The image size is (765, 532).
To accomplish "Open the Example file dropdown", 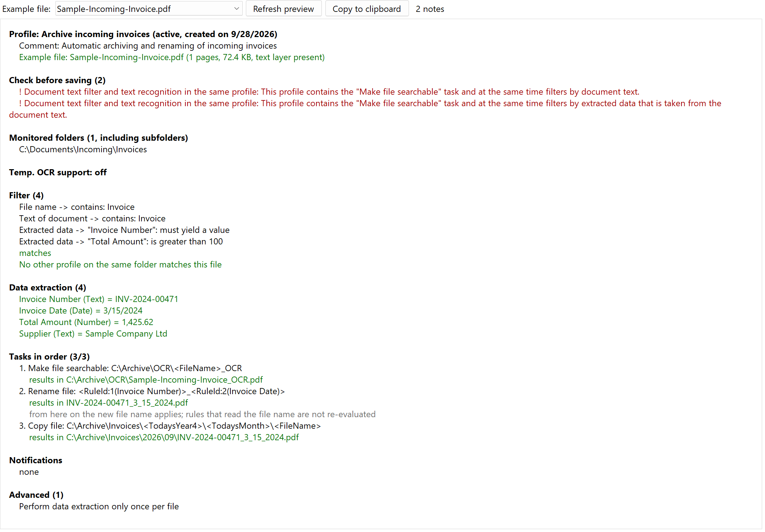I will 149,9.
